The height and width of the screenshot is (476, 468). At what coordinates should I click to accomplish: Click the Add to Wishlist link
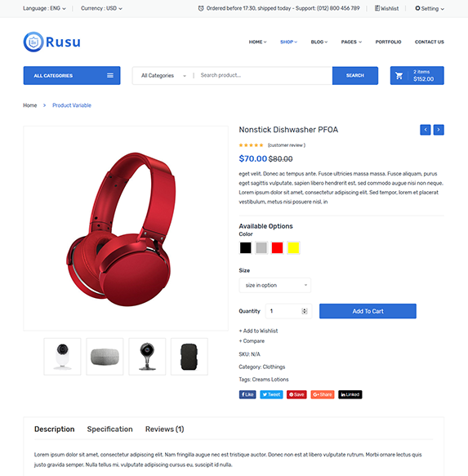coord(258,331)
